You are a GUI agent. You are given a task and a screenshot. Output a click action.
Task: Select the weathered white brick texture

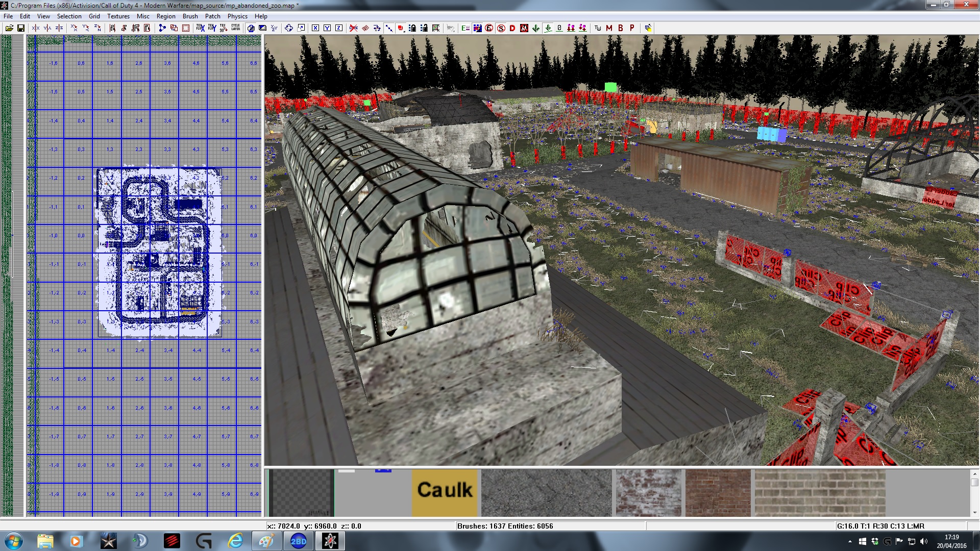click(x=649, y=492)
